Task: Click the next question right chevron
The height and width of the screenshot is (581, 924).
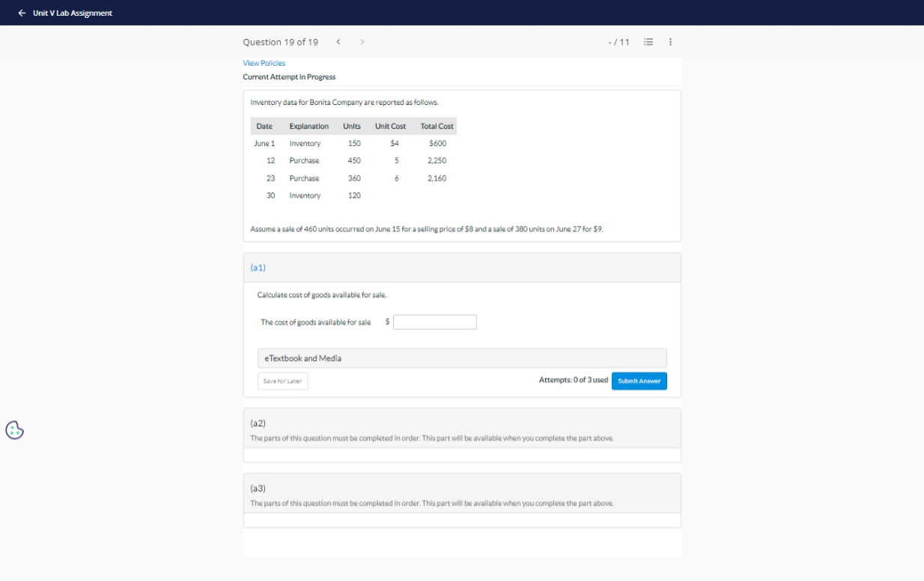Action: pos(362,42)
